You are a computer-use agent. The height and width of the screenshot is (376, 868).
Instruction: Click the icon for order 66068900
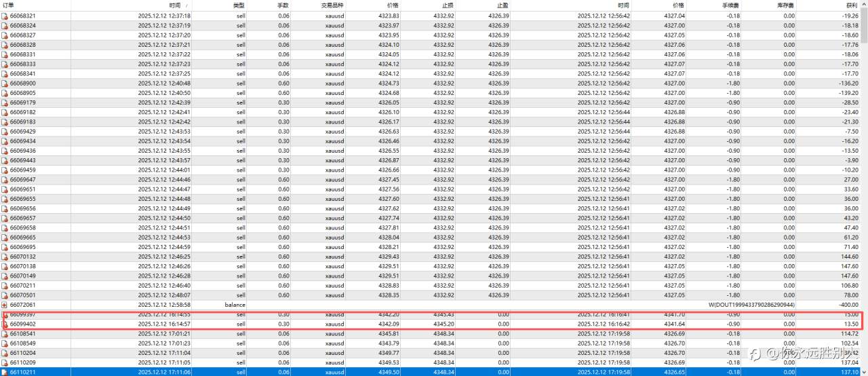5,83
